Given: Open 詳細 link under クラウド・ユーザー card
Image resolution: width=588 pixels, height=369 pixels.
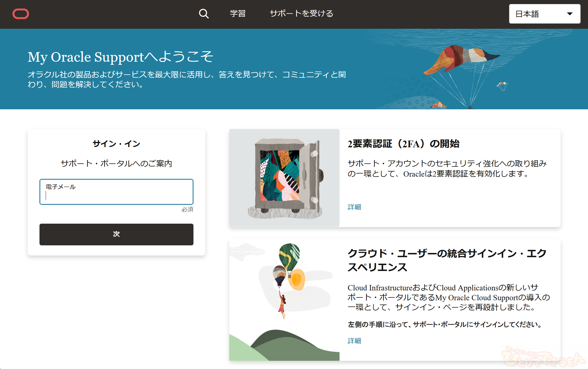Looking at the screenshot, I should [x=354, y=341].
